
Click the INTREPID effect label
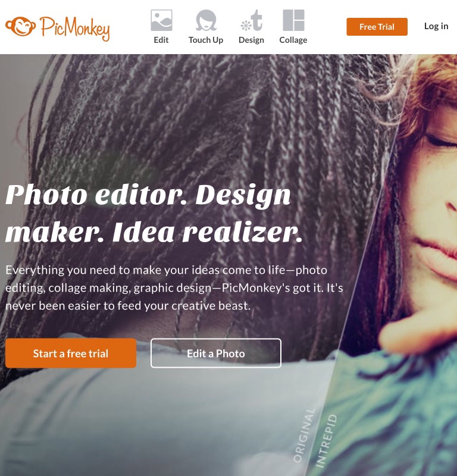pos(326,441)
